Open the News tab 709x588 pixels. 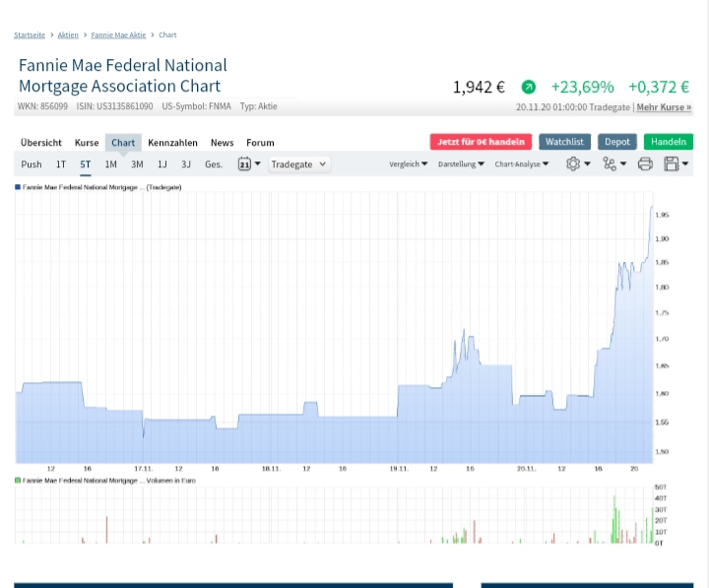point(222,143)
